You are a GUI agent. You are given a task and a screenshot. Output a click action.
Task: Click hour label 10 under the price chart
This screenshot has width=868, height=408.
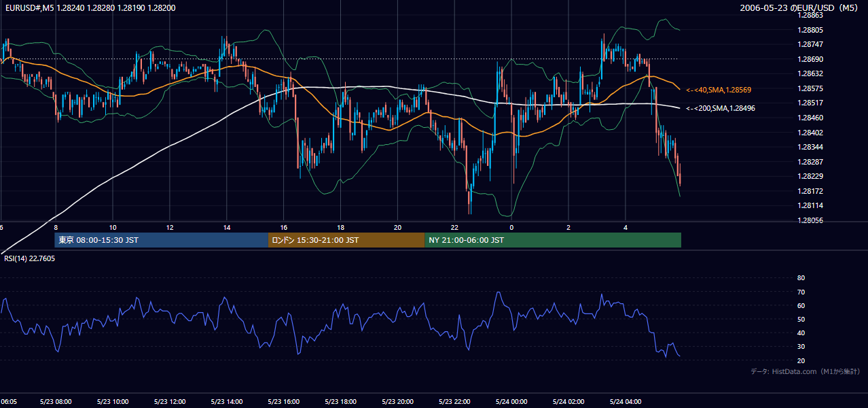[x=113, y=228]
